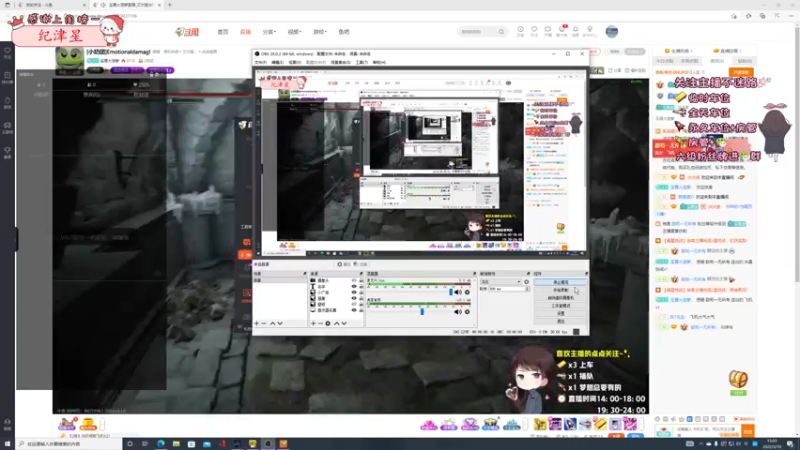The image size is (800, 450).
Task: Click 开始录制 button in OBS Controls
Action: coord(560,290)
